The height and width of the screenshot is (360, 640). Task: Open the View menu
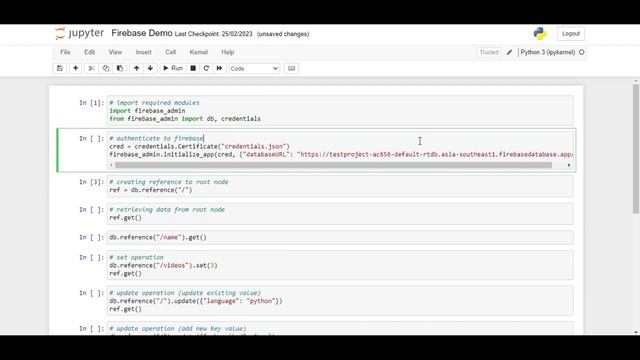pos(115,52)
